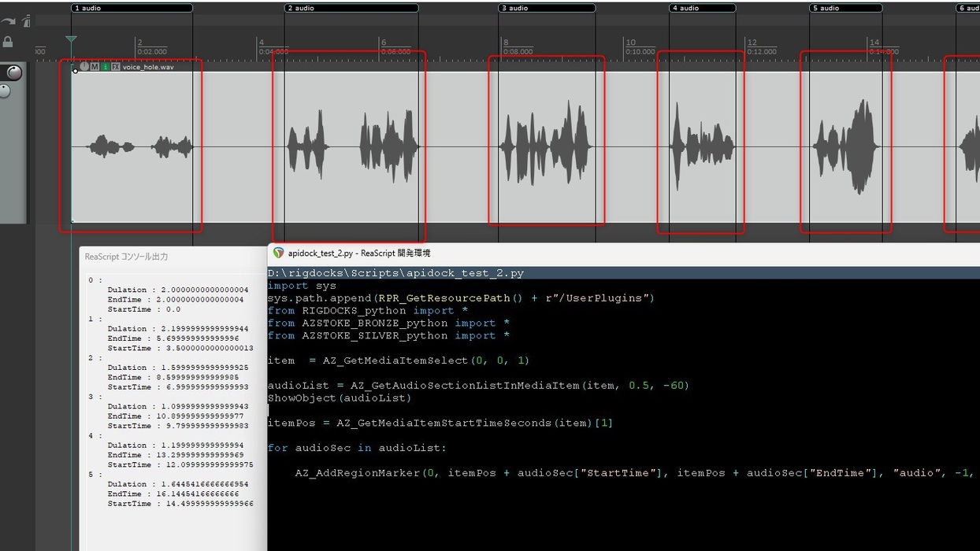Click console line 'EndTime : 16.14454166666666'
The height and width of the screenshot is (551, 980).
coord(173,494)
